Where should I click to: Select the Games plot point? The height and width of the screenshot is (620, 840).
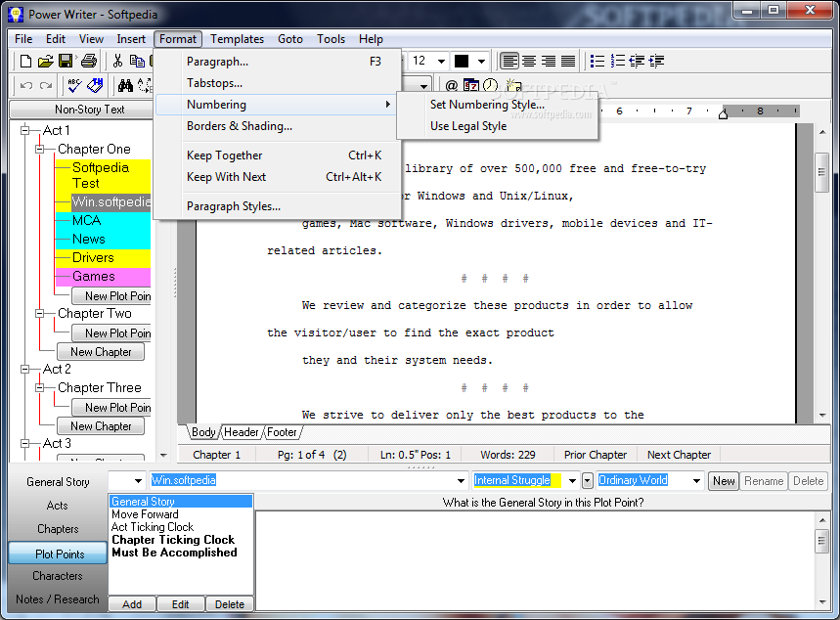coord(103,277)
